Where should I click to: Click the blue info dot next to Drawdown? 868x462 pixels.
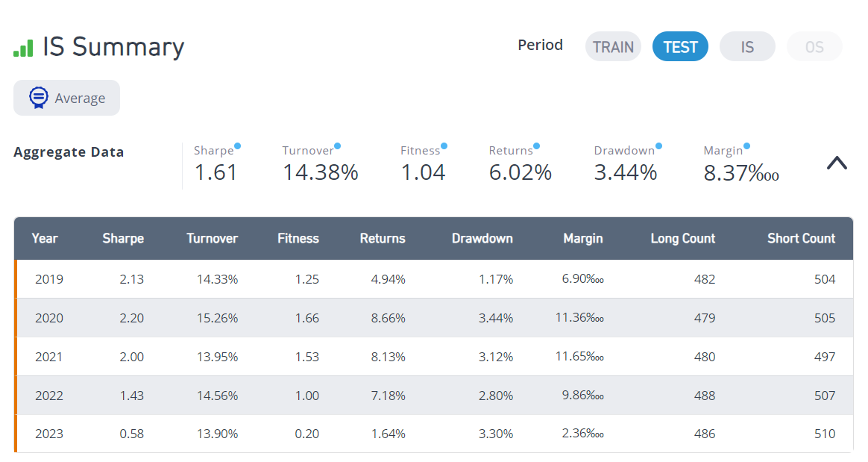(x=658, y=146)
